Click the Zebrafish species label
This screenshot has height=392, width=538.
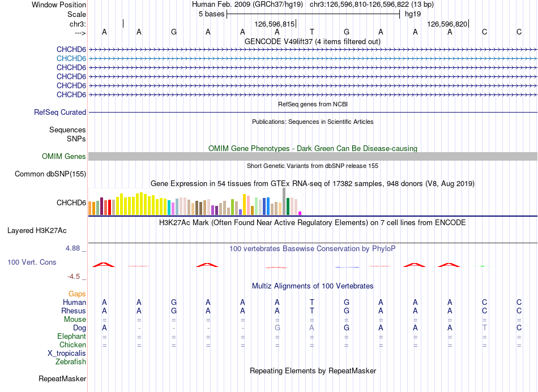71,362
